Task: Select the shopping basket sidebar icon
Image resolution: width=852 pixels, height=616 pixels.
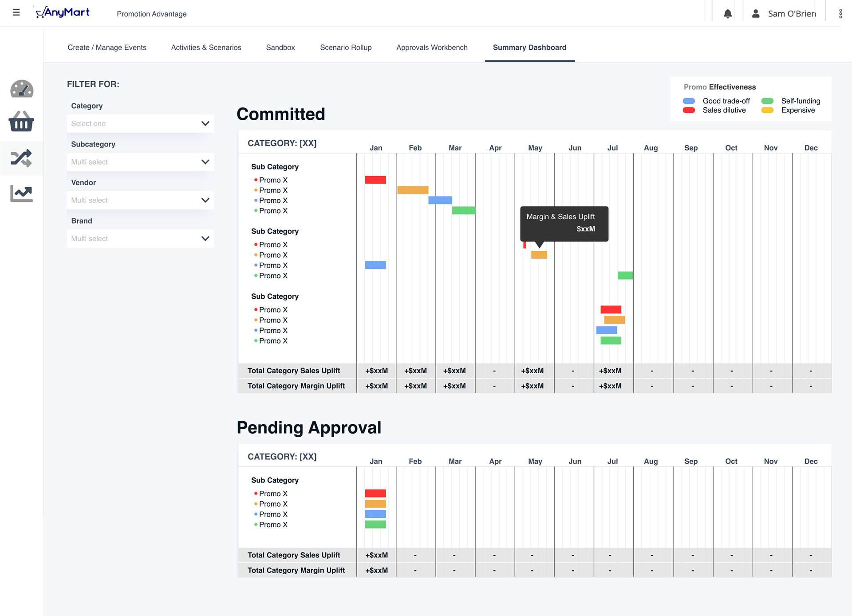Action: (x=21, y=122)
